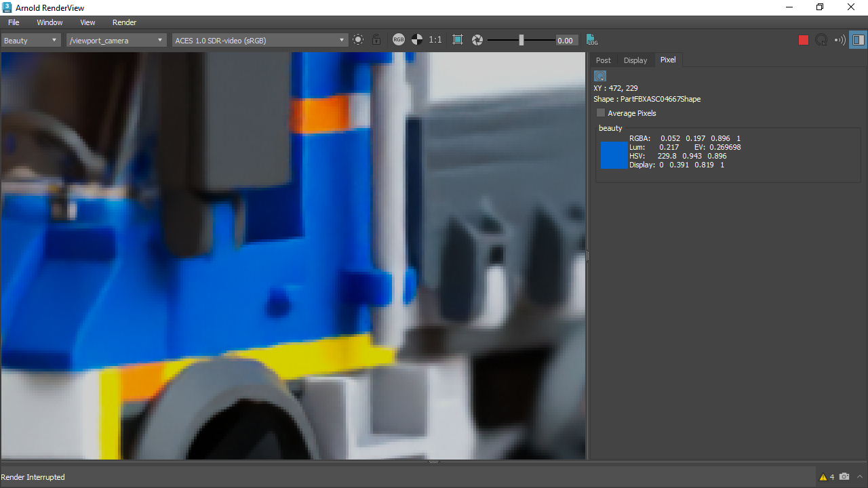Click the blue beauty color swatch
Screen dimensions: 868x488
(x=614, y=155)
